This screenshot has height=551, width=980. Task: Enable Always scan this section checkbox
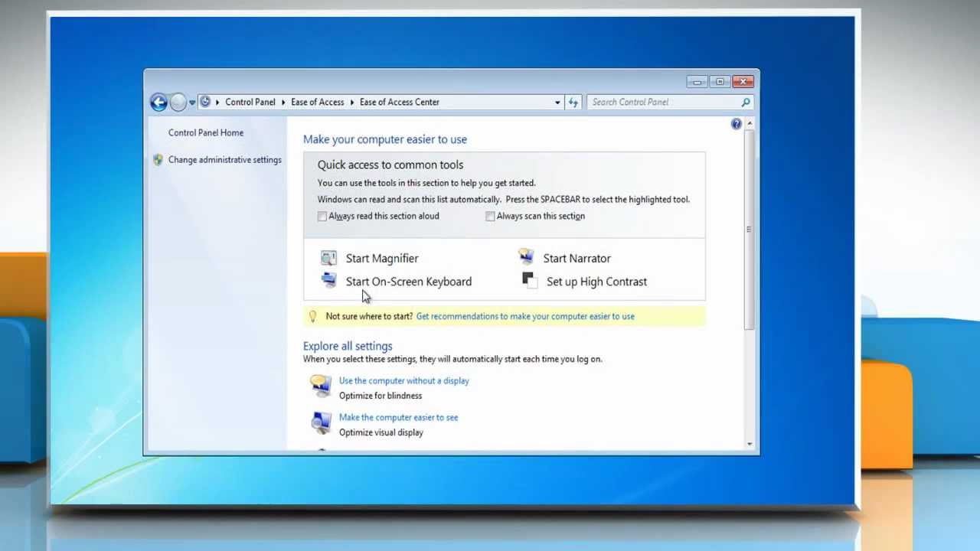490,217
